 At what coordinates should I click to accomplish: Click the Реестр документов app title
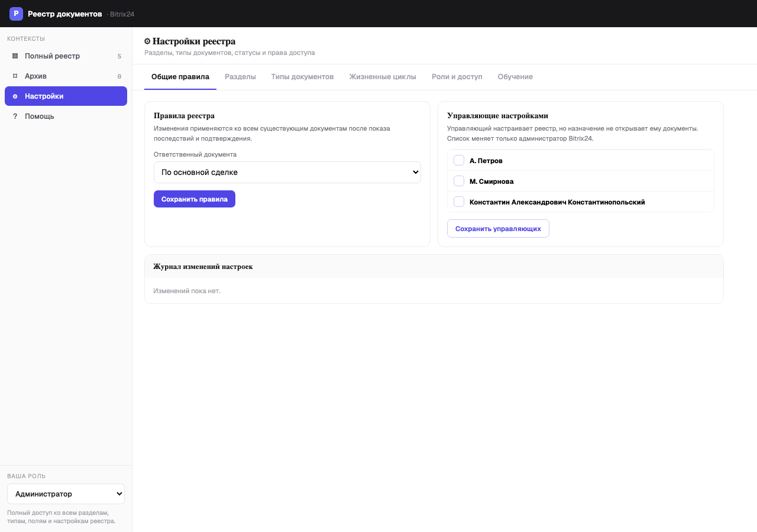[65, 14]
